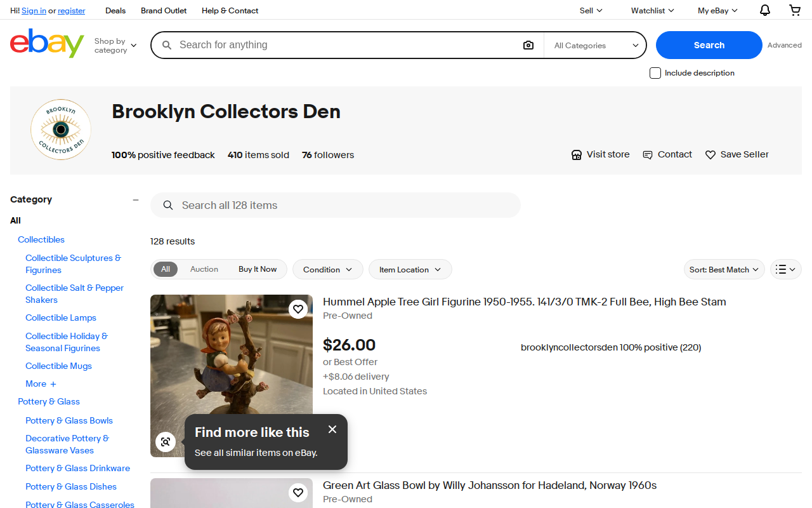Click the Hummel Apple Tree Girl listing title

[x=525, y=302]
